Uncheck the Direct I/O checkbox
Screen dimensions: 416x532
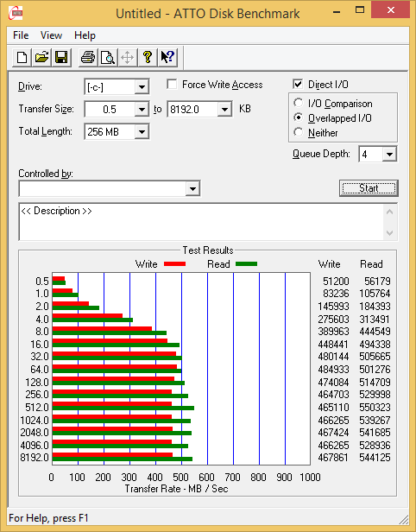[298, 84]
